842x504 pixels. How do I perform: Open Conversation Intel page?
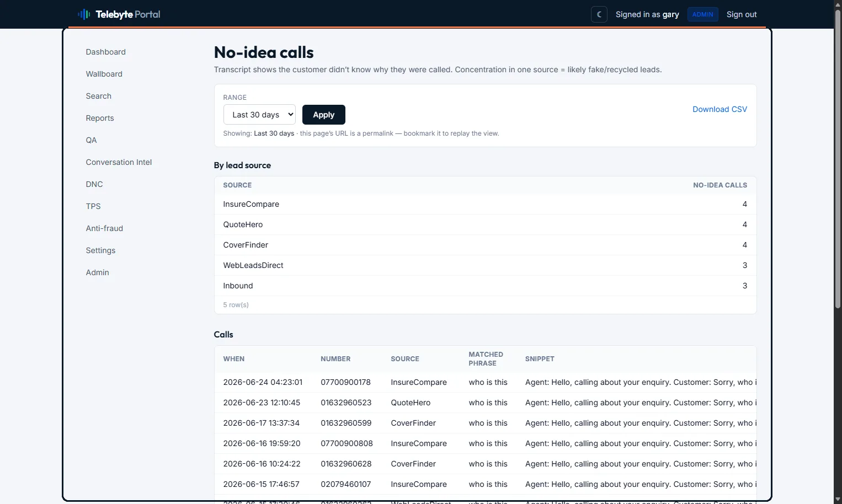click(119, 162)
